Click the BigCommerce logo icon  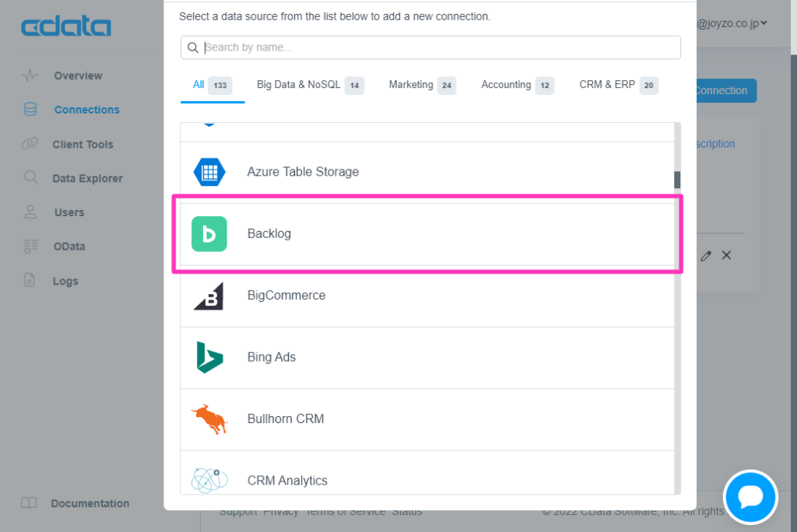[209, 296]
